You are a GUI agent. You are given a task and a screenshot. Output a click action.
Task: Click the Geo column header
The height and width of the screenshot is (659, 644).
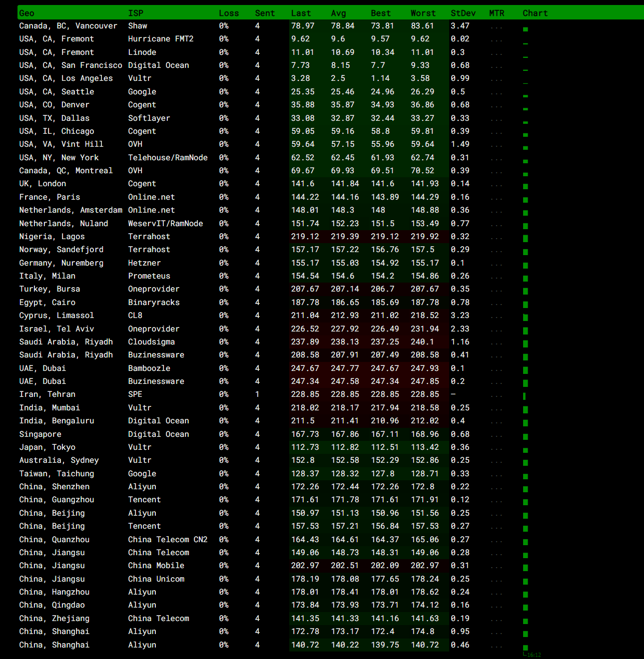point(27,13)
